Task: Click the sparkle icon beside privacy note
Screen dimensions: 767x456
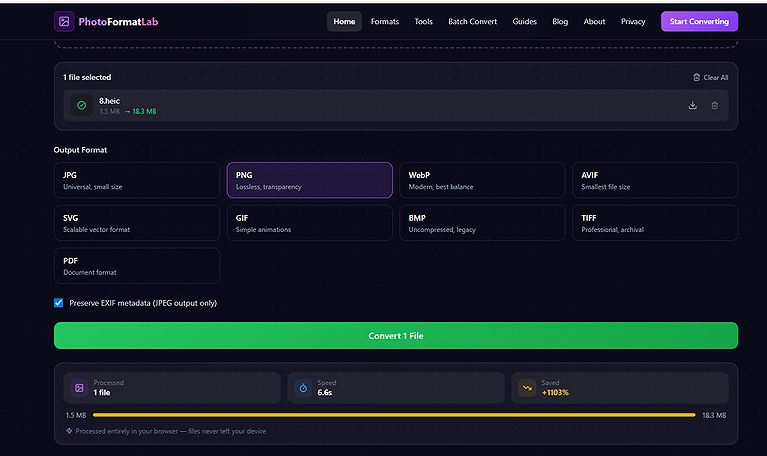Action: pos(69,431)
